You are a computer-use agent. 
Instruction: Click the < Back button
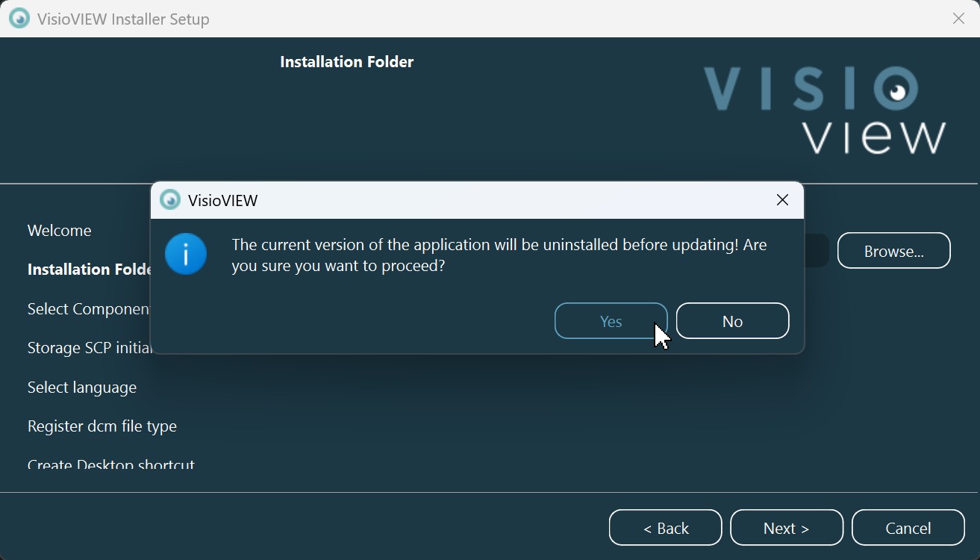(x=665, y=528)
